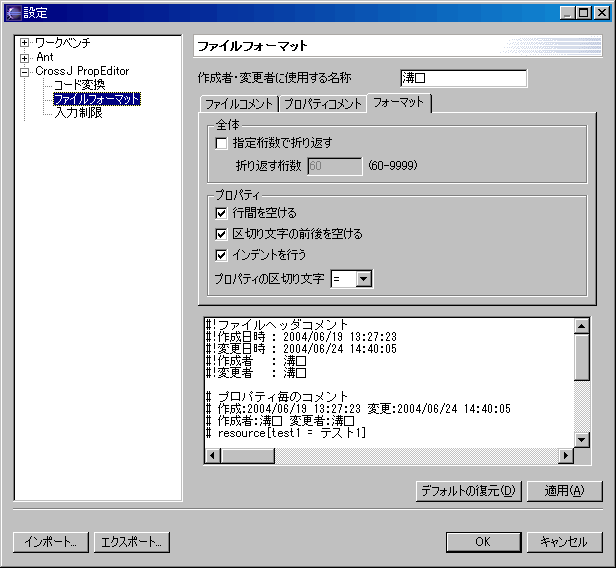Screen dimensions: 616x568
Task: Click the preview vertical scrollbar thumb
Action: point(581,357)
